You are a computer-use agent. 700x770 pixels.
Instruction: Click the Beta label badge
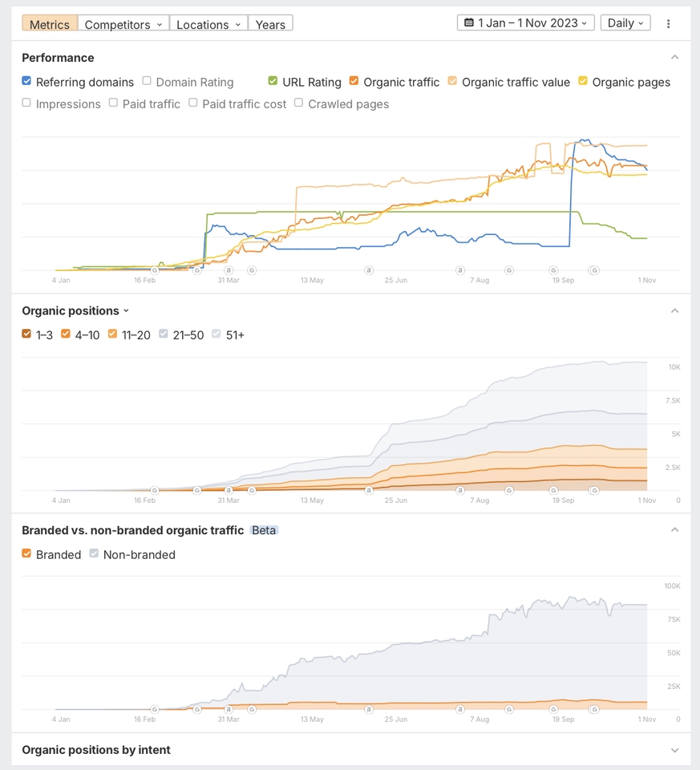[264, 530]
